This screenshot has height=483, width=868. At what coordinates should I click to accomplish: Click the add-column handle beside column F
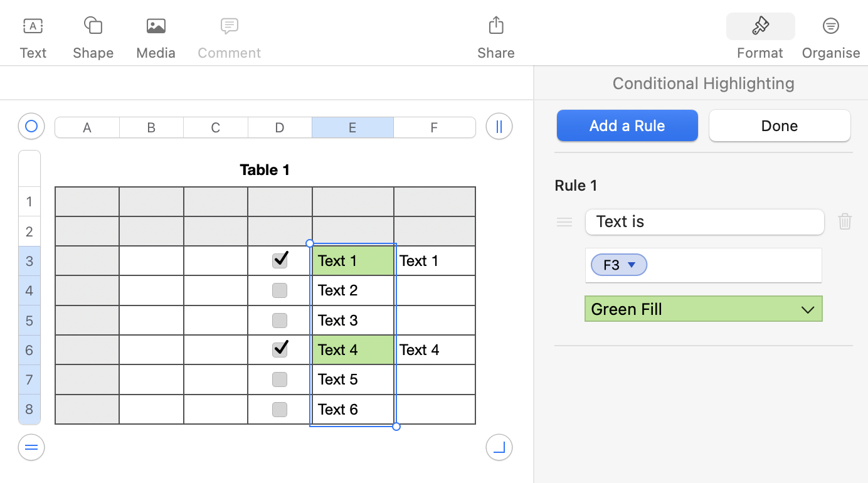499,127
